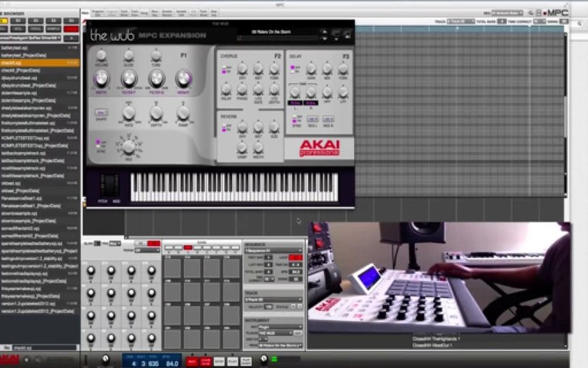The image size is (588, 368).
Task: Switch to the Step Seq tab
Action: tap(214, 13)
